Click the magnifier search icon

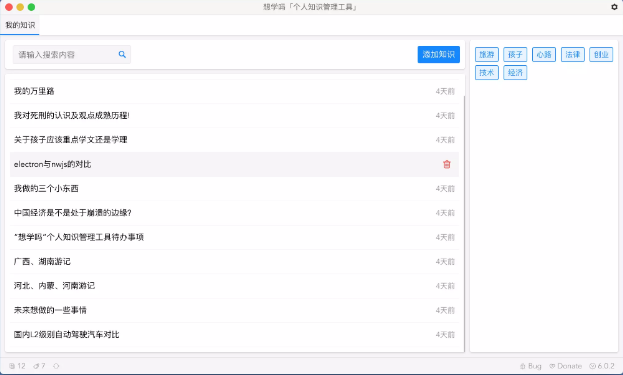pyautogui.click(x=122, y=54)
